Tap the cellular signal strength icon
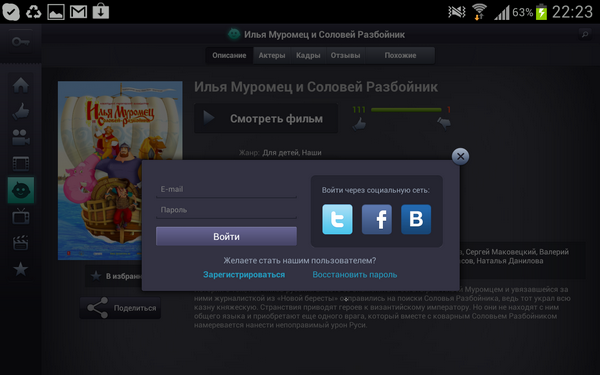The image size is (600, 375). click(502, 13)
